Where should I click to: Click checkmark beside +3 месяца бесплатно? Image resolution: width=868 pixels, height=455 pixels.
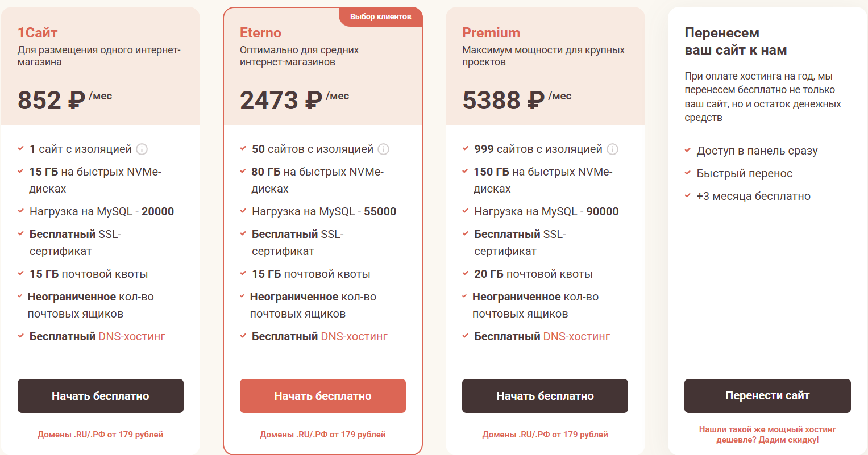(x=688, y=196)
